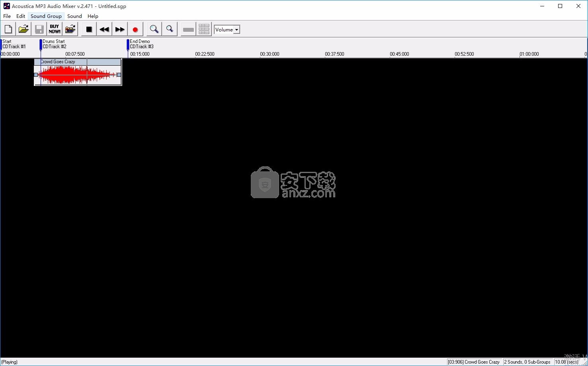Click the BUY NOW! toolbar button
588x366 pixels.
pyautogui.click(x=55, y=29)
